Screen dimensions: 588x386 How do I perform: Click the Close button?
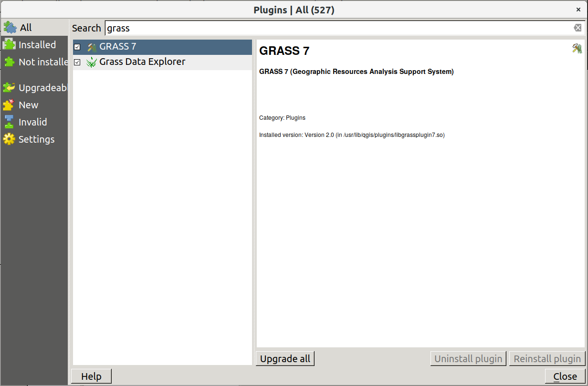coord(565,376)
